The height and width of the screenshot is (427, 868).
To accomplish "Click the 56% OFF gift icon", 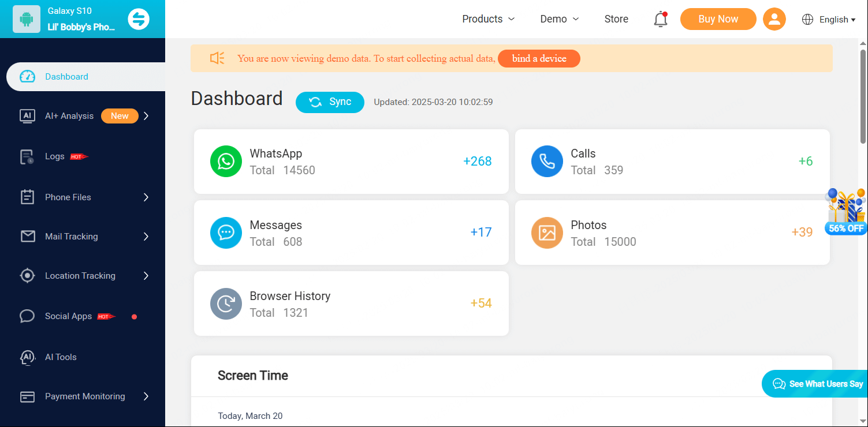I will tap(847, 211).
